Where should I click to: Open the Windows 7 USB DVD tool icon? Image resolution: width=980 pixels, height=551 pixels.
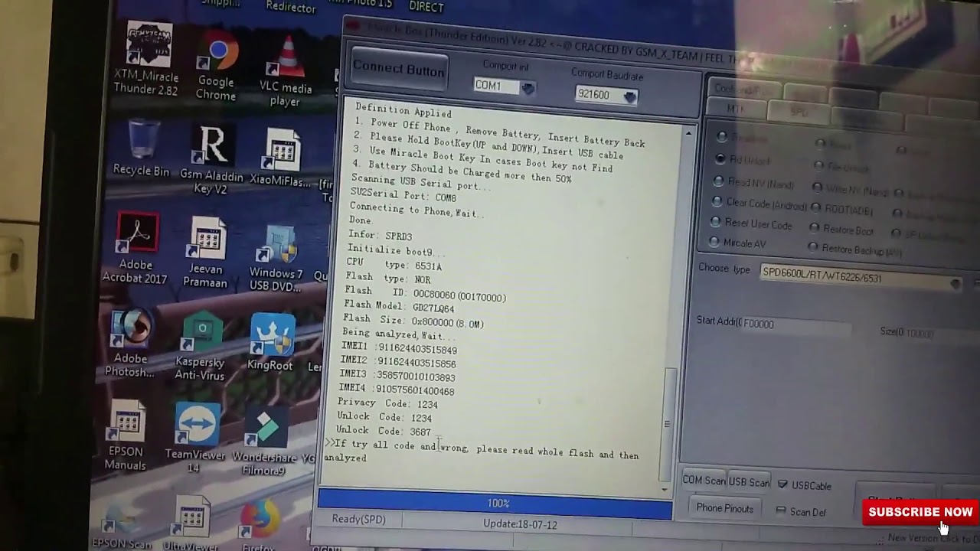coord(277,258)
